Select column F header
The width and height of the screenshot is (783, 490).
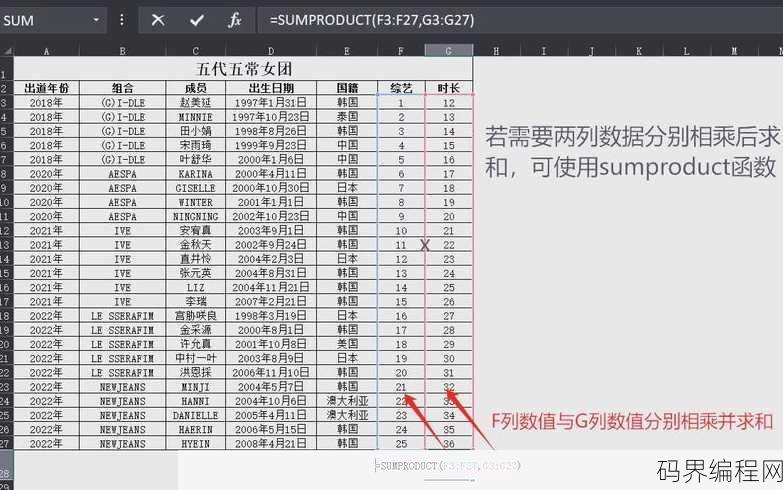[x=401, y=50]
